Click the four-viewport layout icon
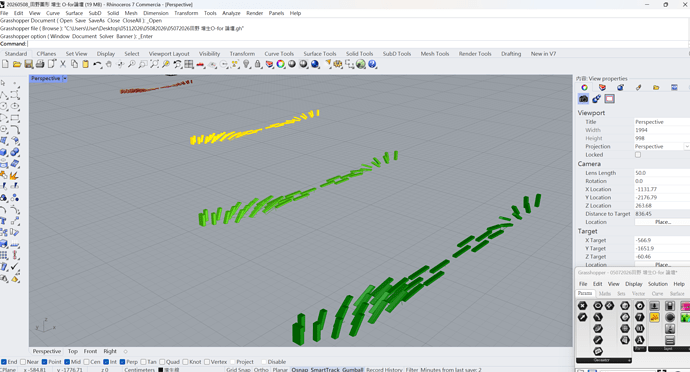Image resolution: width=690 pixels, height=372 pixels. [x=189, y=64]
